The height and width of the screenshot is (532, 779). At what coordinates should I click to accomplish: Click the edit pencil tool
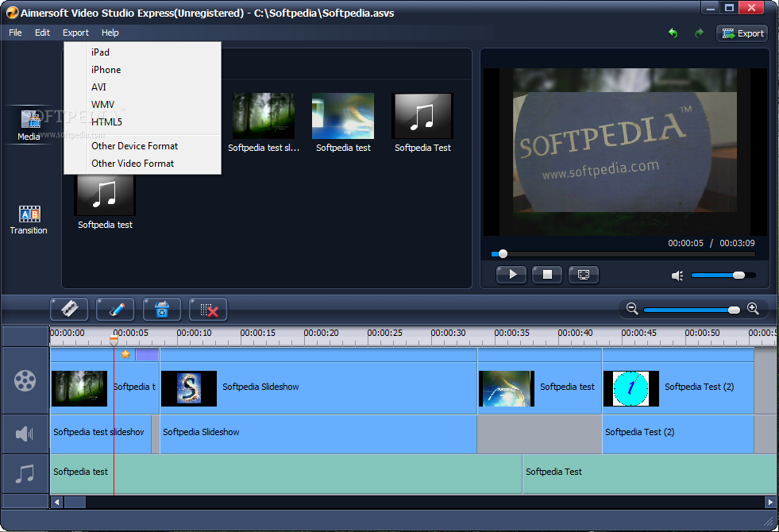tap(115, 310)
